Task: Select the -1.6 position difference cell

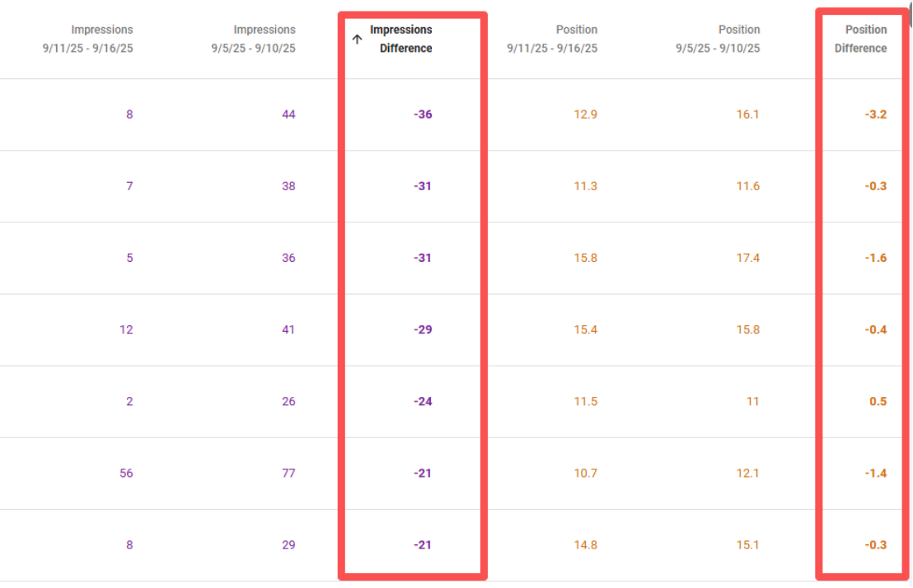Action: pyautogui.click(x=875, y=259)
